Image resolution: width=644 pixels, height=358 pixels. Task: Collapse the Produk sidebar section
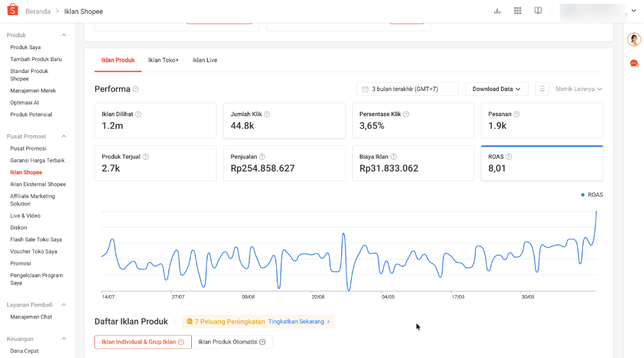(x=64, y=35)
